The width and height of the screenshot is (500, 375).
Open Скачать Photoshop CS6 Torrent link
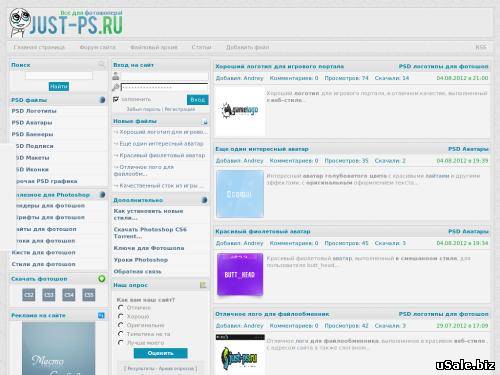(150, 233)
